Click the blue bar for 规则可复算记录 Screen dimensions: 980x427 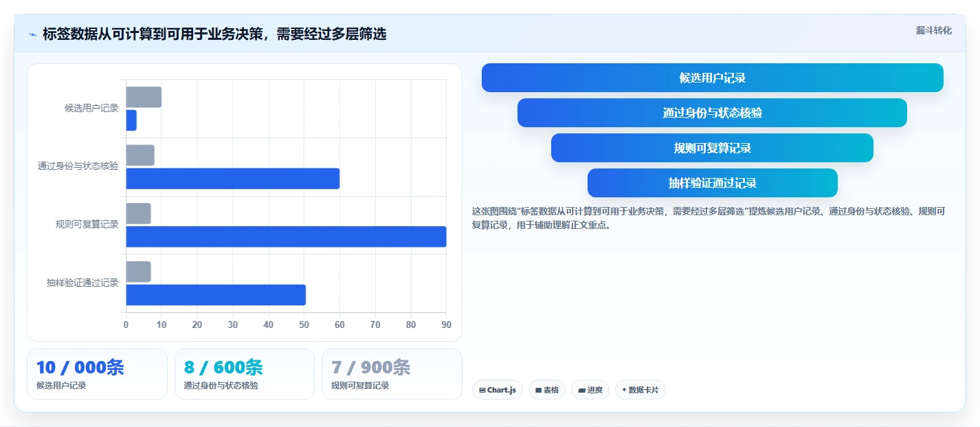286,237
